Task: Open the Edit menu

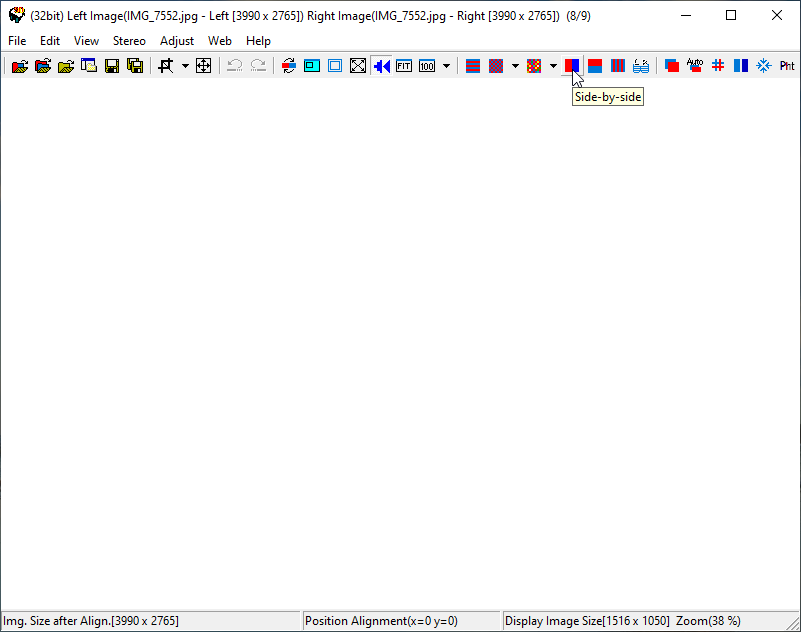Action: (50, 41)
